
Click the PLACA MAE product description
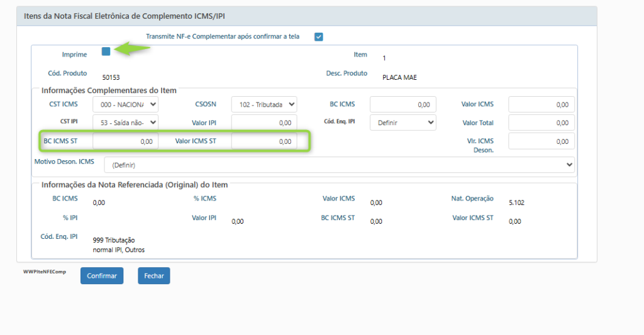click(399, 78)
